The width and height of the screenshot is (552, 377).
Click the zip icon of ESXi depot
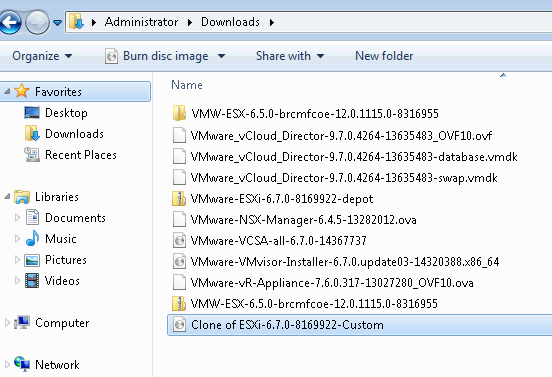(179, 199)
